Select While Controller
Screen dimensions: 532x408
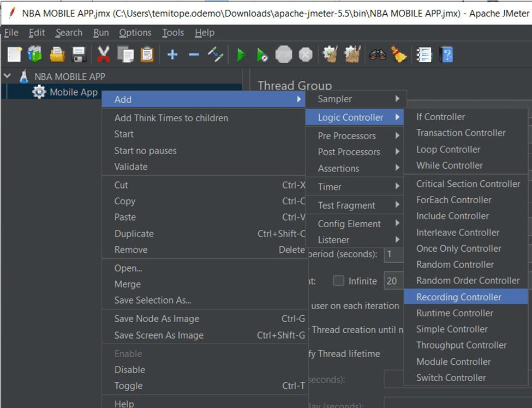[466, 165]
